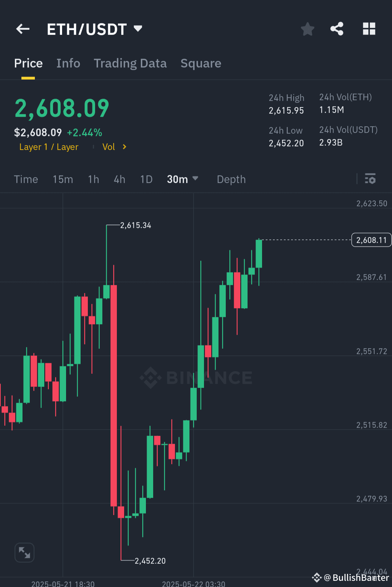Click the 2,608.11 current price label
The image size is (392, 587).
371,240
